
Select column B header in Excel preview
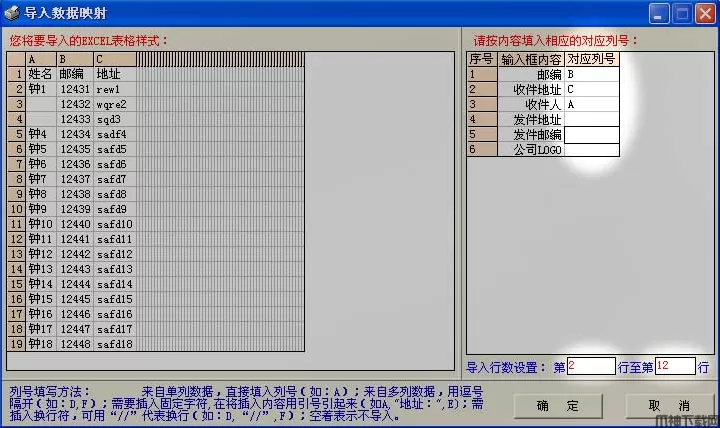pyautogui.click(x=75, y=59)
